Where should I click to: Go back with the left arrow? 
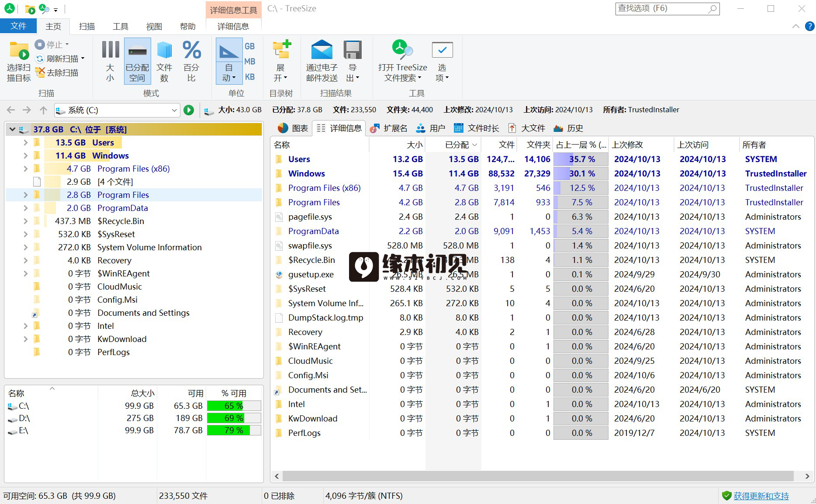11,110
